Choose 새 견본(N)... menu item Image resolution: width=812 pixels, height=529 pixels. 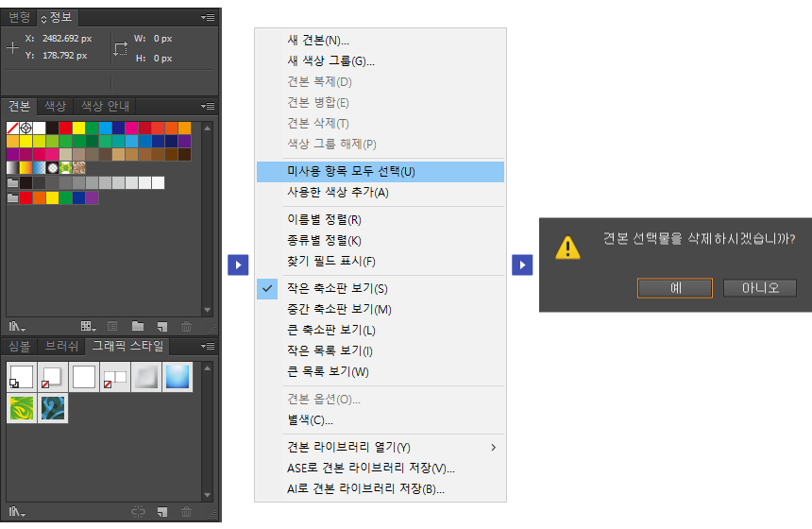[381, 41]
